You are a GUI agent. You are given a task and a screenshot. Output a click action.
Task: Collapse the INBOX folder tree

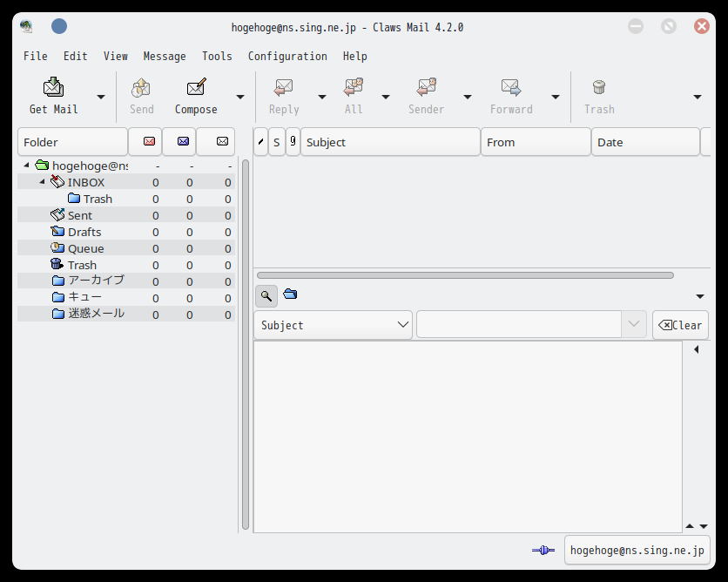click(42, 181)
